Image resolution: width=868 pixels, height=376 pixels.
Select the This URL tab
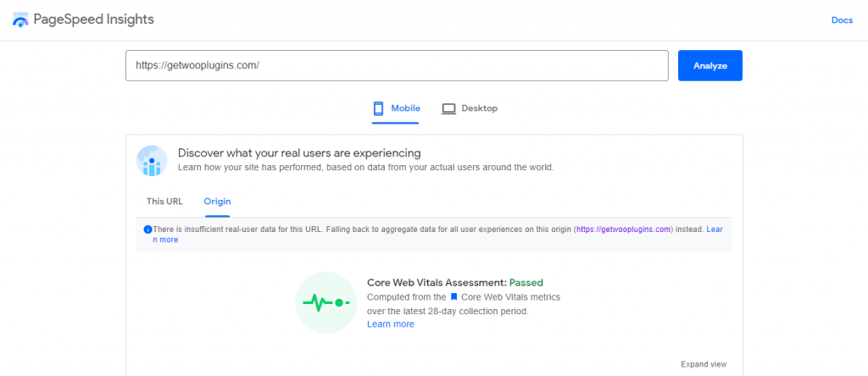click(164, 202)
